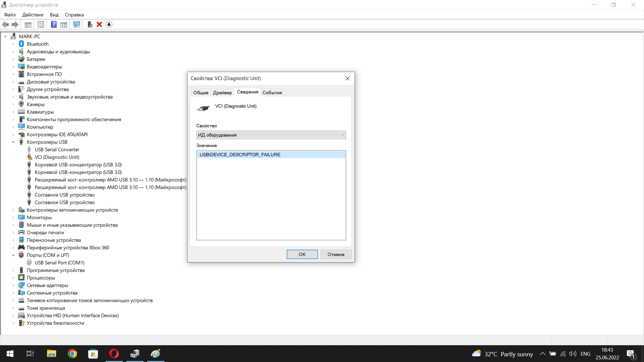Click the Properties toolbar icon
Image resolution: width=644 pixels, height=362 pixels.
[41, 24]
